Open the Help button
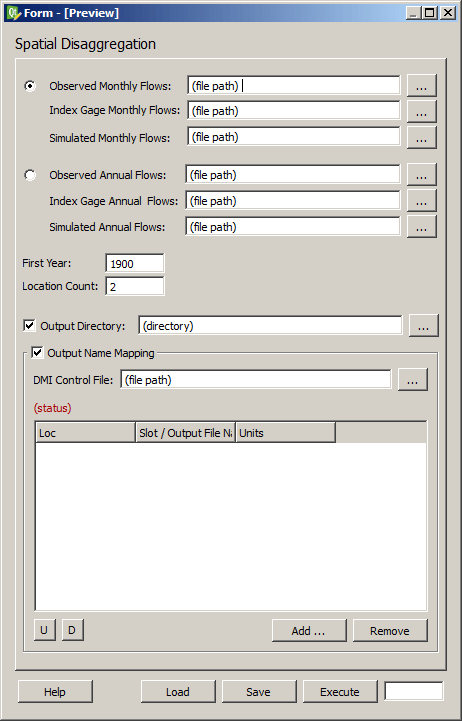462x721 pixels. click(x=55, y=692)
